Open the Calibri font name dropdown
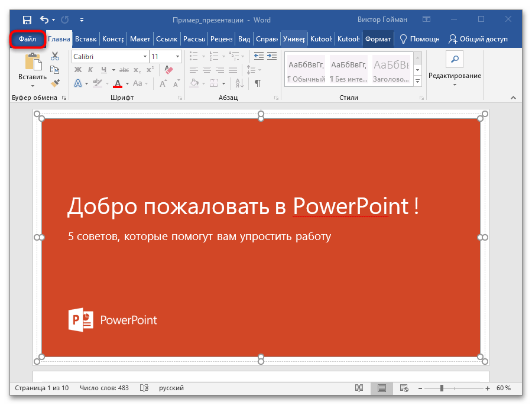532x405 pixels. pos(145,57)
